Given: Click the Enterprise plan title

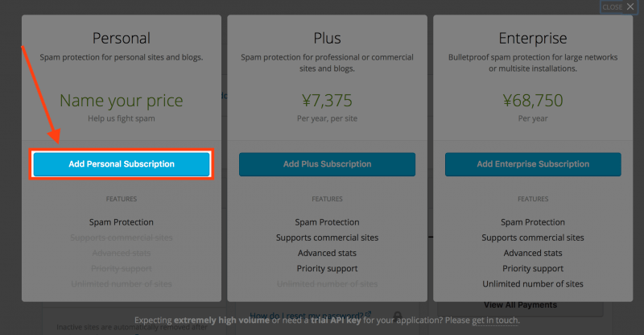Looking at the screenshot, I should [533, 38].
